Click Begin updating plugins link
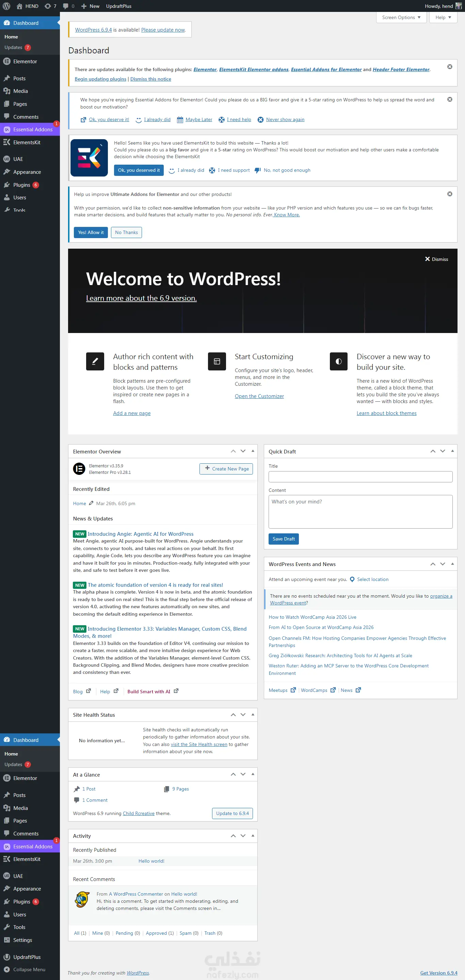Screen dimensions: 465x980 (100, 79)
